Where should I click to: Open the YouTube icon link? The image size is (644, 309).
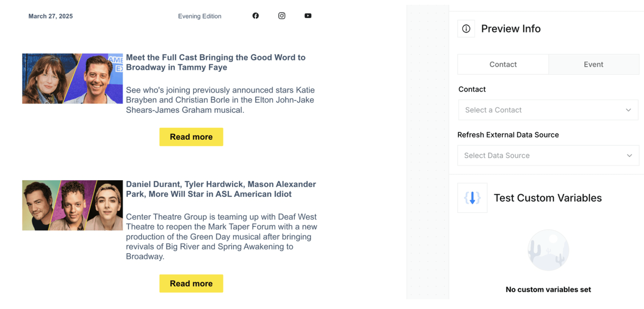click(x=308, y=16)
